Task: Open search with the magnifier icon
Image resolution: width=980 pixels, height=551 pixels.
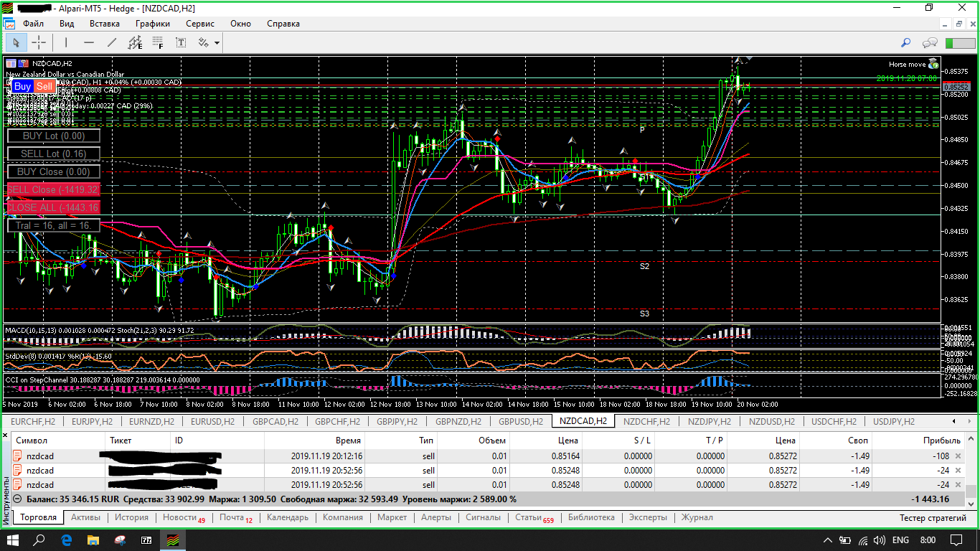Action: [x=906, y=42]
